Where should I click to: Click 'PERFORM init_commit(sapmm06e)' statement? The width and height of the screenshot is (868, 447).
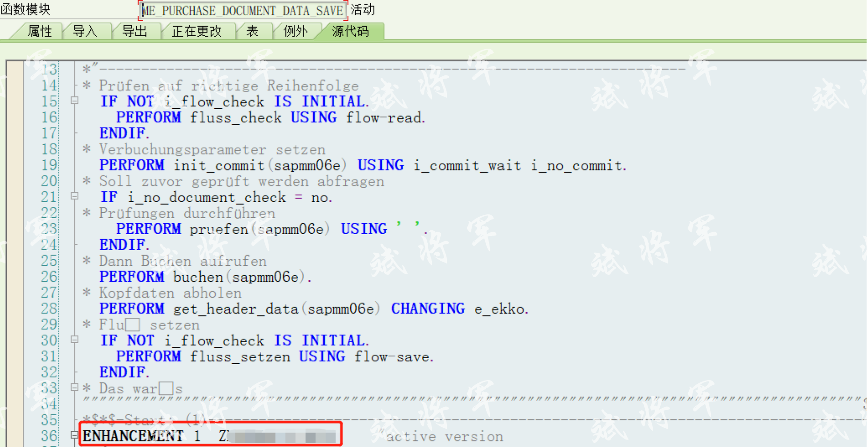(223, 165)
